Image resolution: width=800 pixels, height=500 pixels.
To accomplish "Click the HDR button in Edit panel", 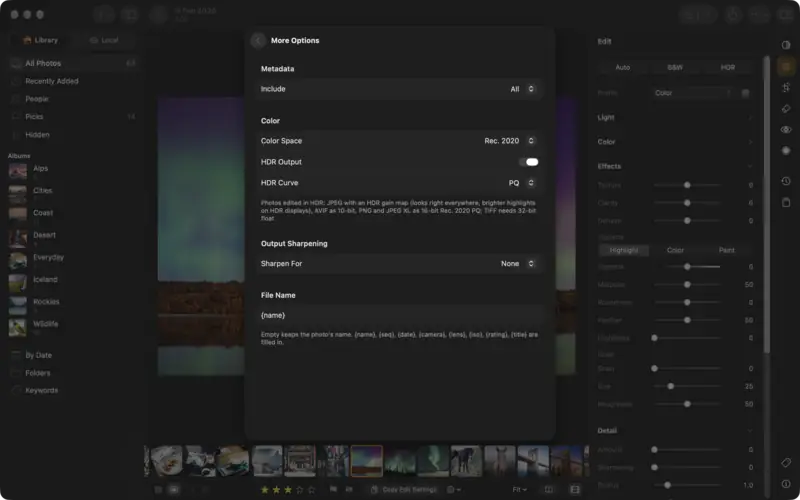I will click(x=728, y=67).
